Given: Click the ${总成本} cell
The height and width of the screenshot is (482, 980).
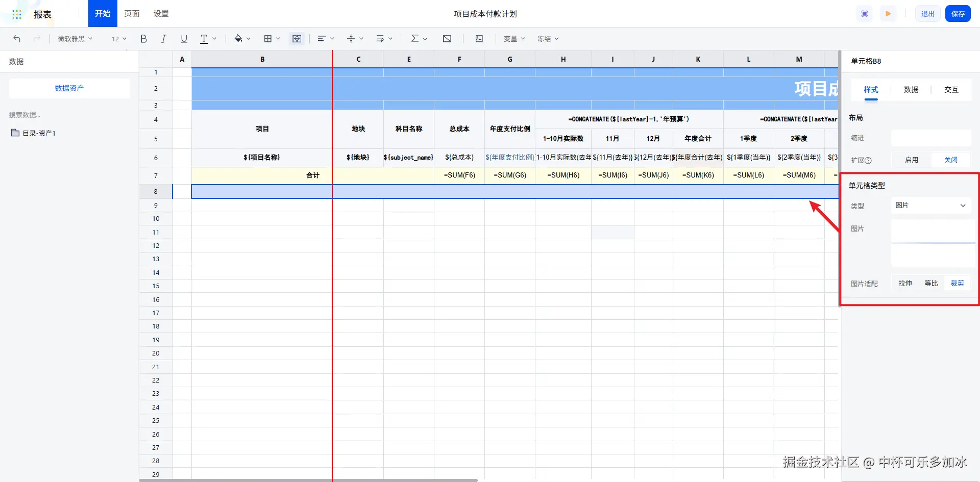Looking at the screenshot, I should (459, 158).
